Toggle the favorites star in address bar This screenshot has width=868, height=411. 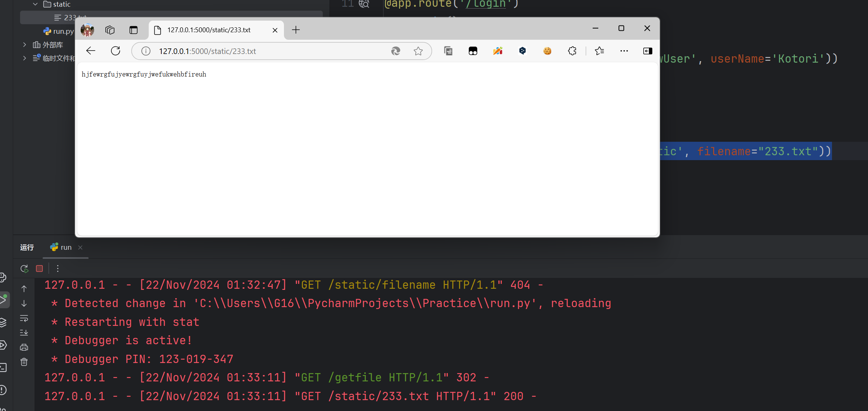(418, 51)
